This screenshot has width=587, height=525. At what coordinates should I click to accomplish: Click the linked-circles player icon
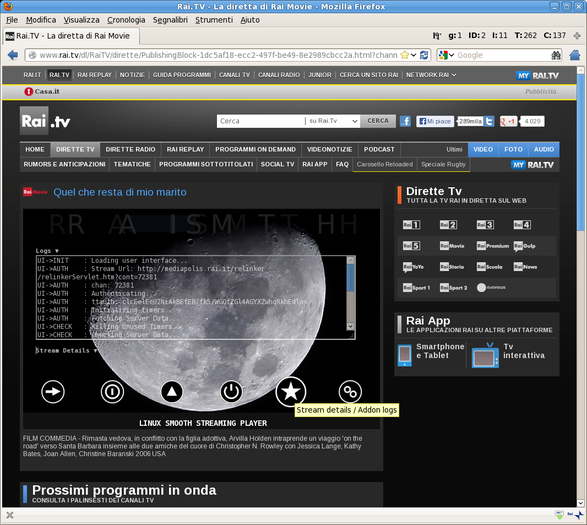350,392
